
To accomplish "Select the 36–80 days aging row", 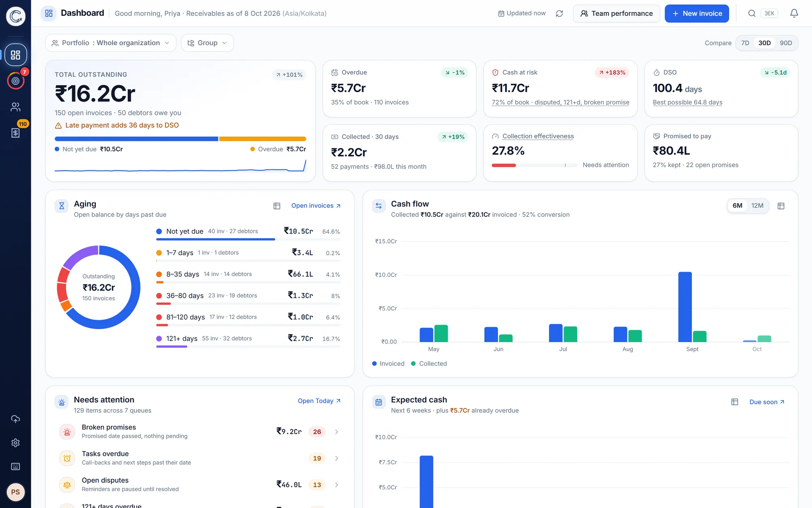I will point(248,297).
